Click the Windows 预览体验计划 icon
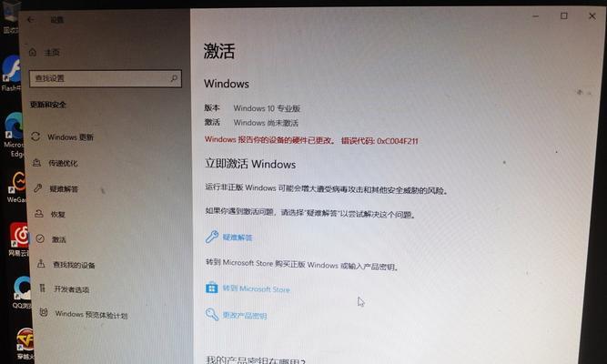The height and width of the screenshot is (364, 607). [44, 312]
